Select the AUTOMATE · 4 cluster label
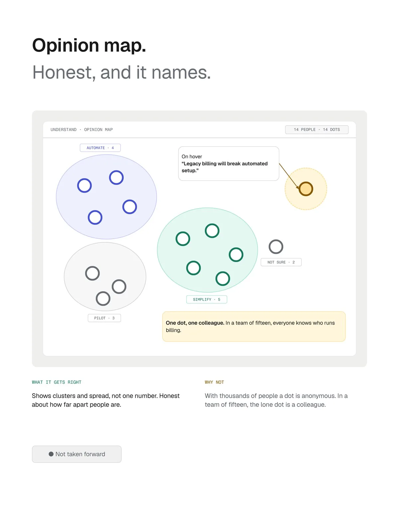The height and width of the screenshot is (532, 399). (100, 148)
